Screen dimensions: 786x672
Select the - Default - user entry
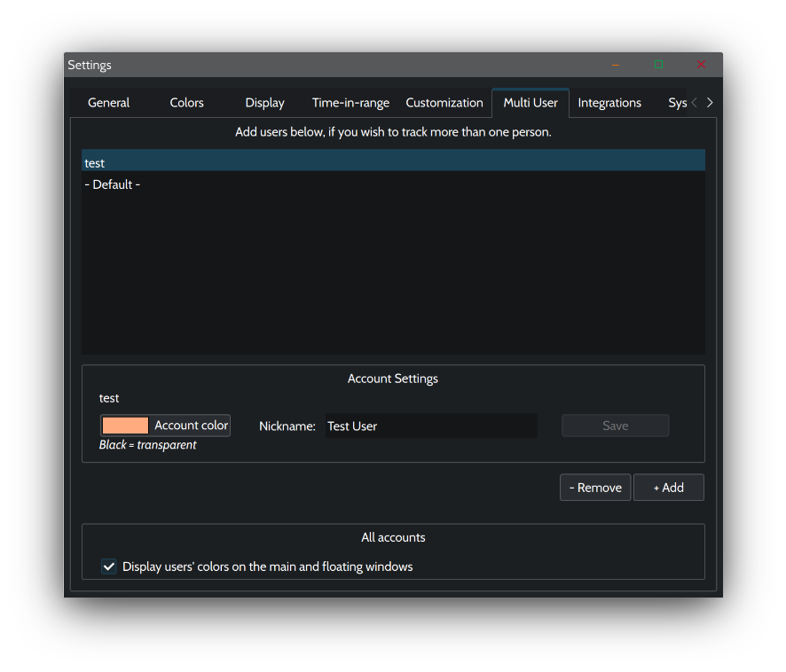393,184
